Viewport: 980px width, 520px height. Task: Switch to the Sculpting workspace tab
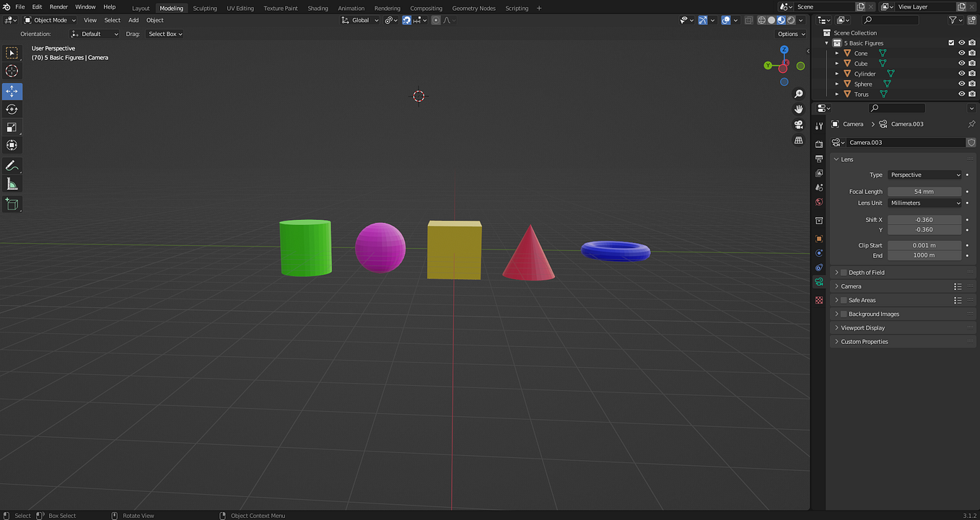tap(205, 8)
